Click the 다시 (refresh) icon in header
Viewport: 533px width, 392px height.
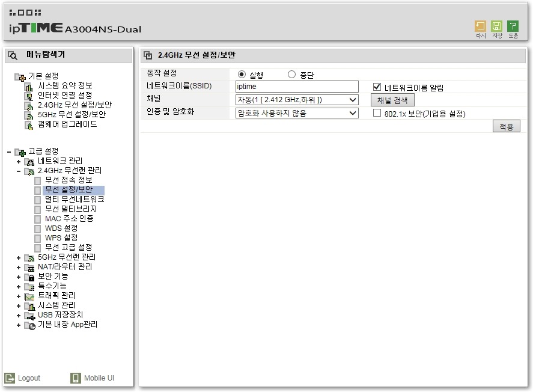point(480,26)
